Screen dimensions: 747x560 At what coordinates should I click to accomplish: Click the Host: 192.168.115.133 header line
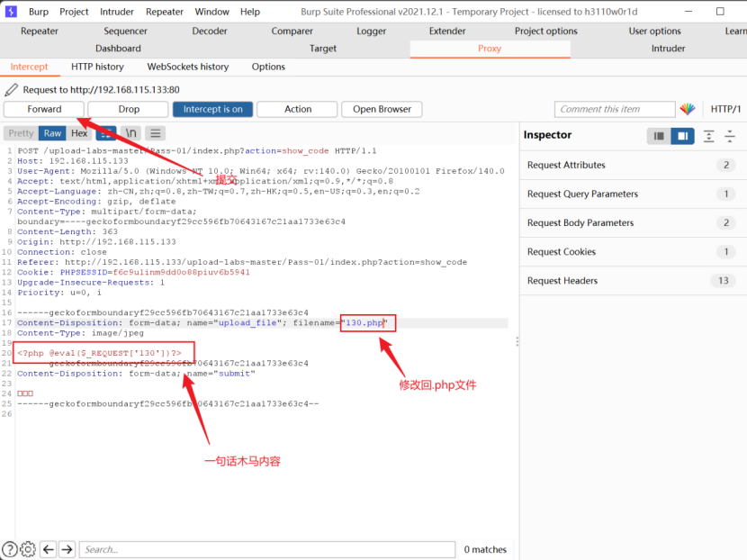[73, 161]
